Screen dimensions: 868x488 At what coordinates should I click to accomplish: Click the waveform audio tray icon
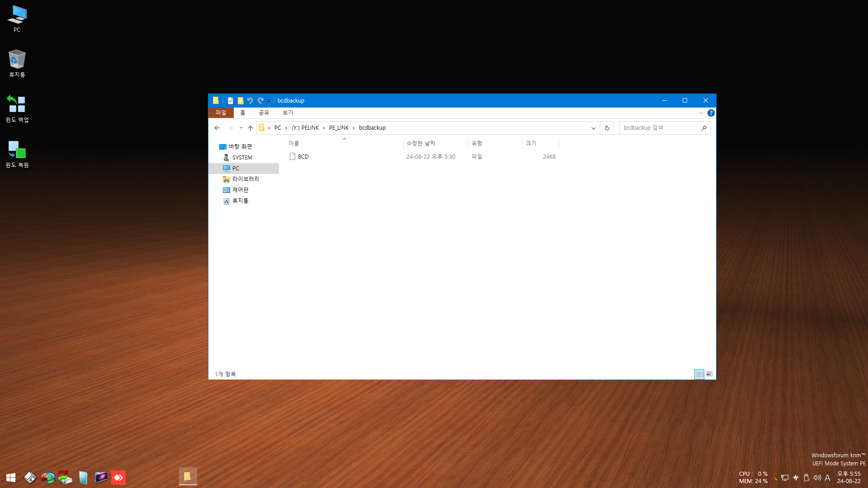click(796, 478)
